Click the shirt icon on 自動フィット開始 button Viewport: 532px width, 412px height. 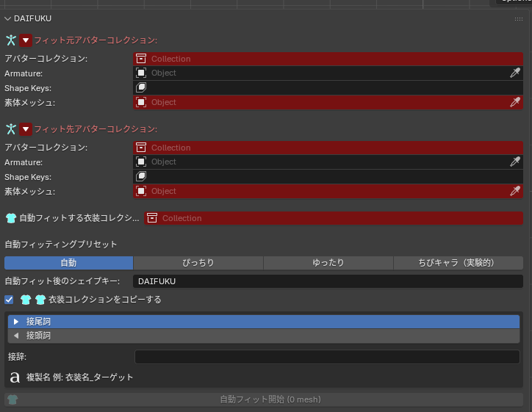tap(12, 400)
